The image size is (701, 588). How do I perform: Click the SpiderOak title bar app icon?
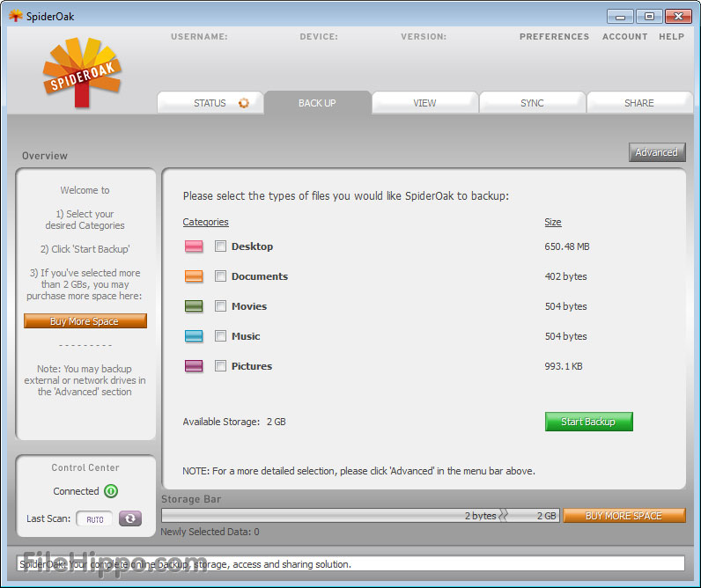[x=15, y=16]
